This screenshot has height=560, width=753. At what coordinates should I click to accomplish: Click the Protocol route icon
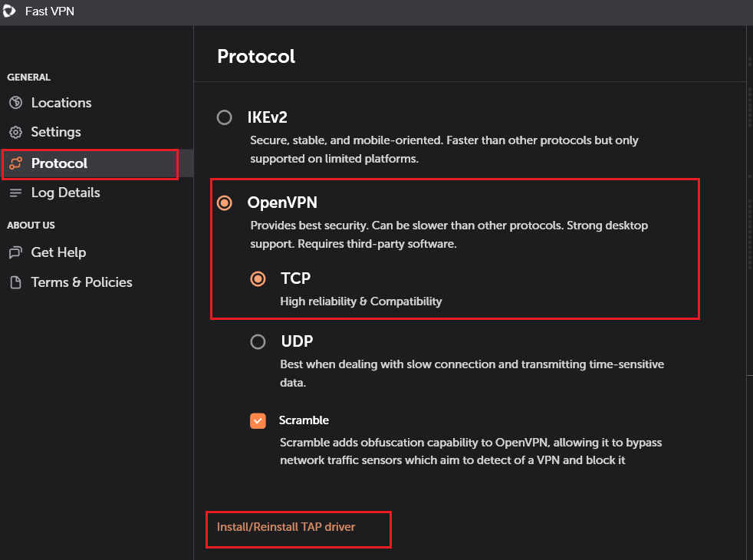pyautogui.click(x=15, y=163)
